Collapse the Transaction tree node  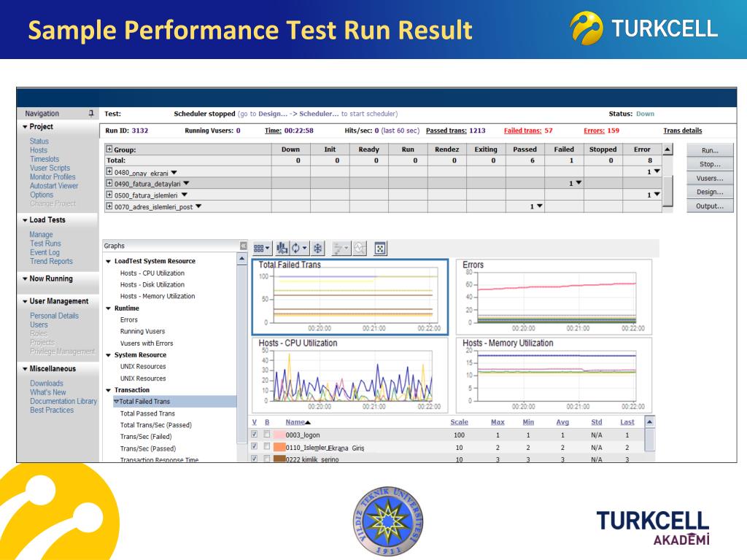coord(108,391)
